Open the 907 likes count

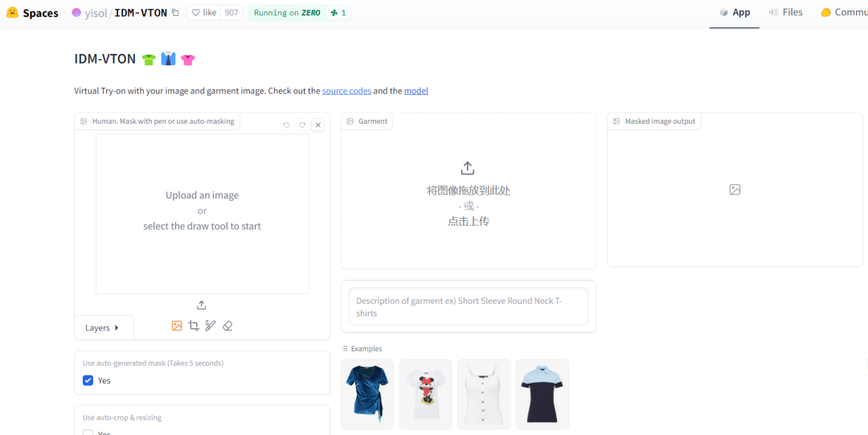click(231, 13)
